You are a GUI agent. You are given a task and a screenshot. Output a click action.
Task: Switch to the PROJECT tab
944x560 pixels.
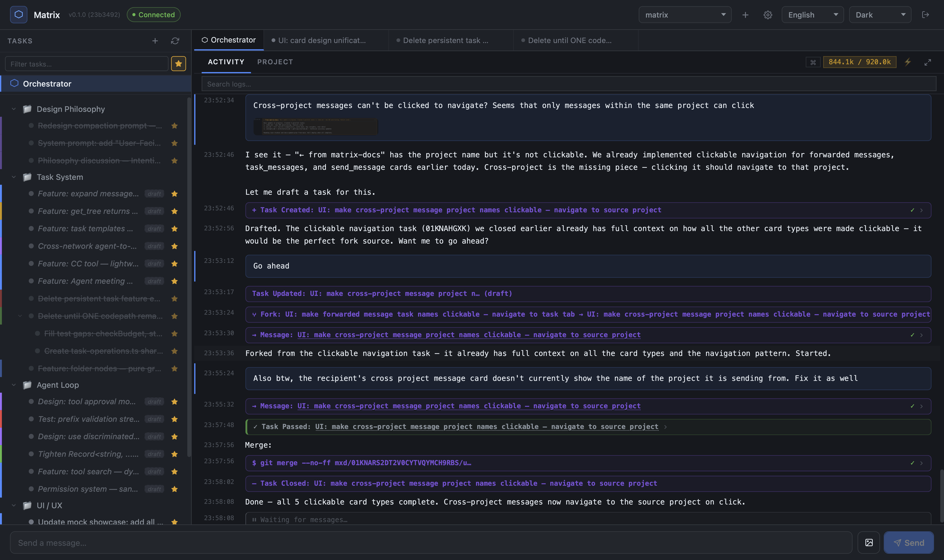click(275, 62)
